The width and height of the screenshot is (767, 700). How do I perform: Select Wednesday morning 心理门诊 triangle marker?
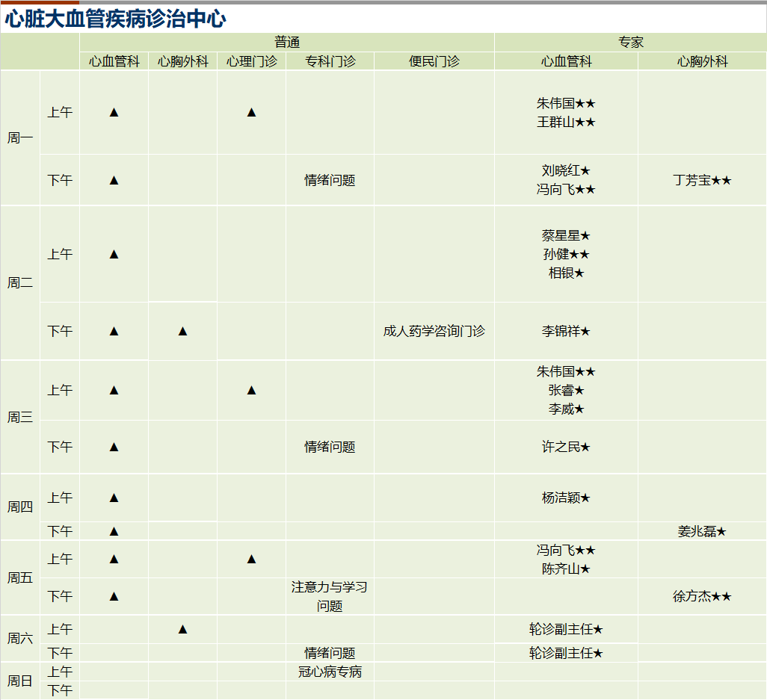pyautogui.click(x=251, y=390)
